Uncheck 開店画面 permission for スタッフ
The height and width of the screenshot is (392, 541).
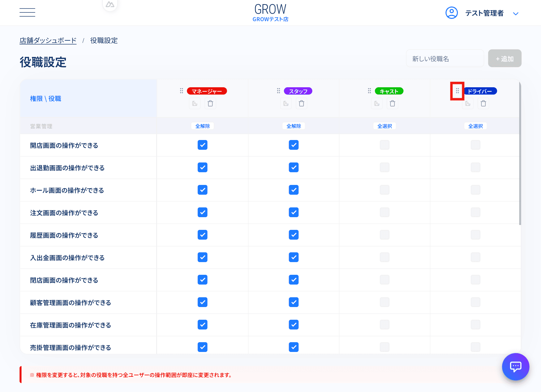294,145
